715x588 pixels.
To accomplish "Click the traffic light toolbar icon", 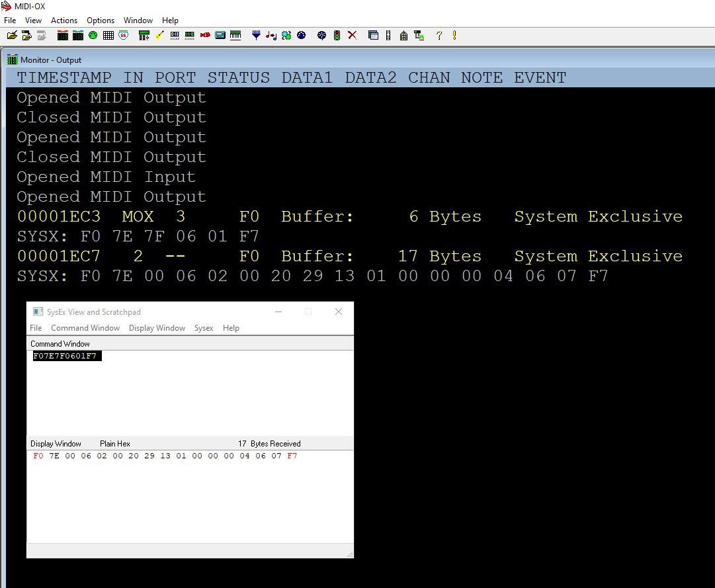I will point(337,36).
